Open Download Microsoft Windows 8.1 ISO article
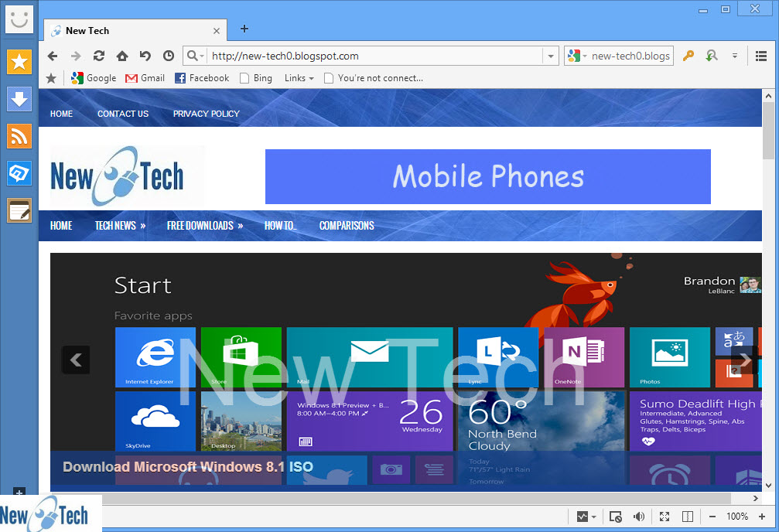The height and width of the screenshot is (532, 779). [188, 467]
